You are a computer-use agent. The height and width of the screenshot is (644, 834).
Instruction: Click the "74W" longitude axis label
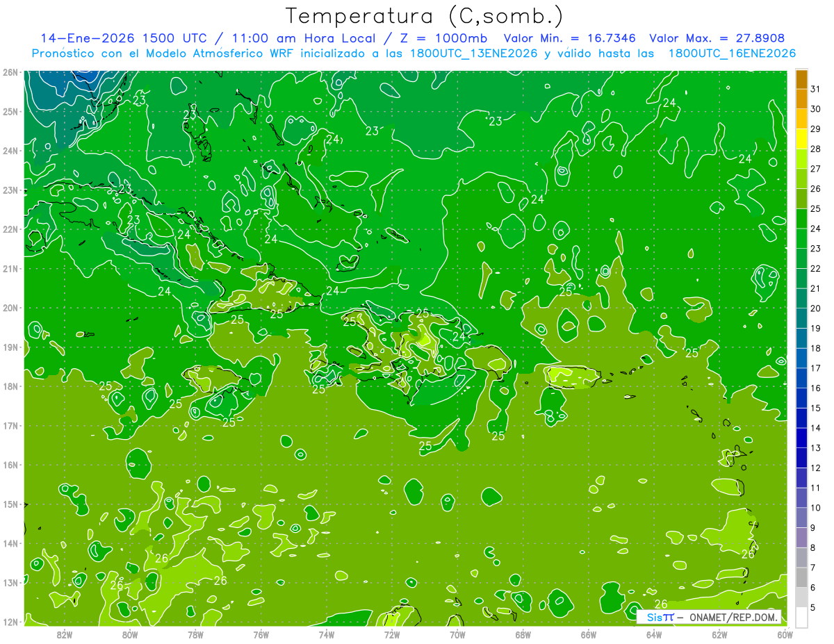[327, 634]
